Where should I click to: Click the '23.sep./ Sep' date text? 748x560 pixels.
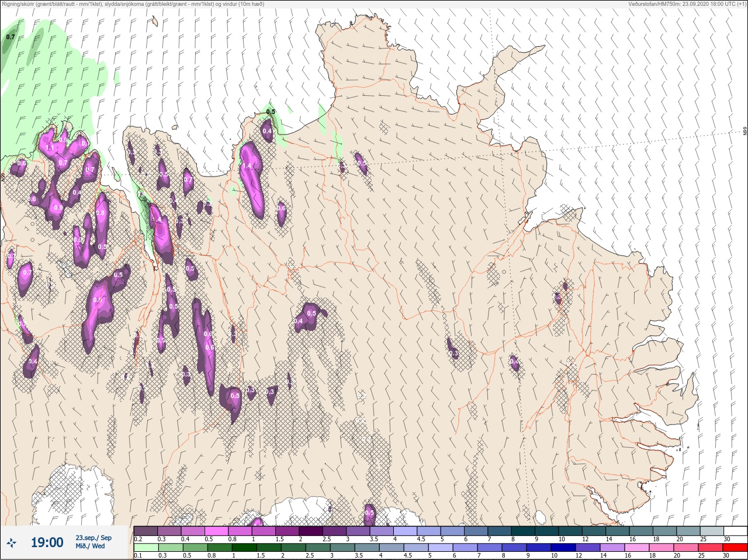tap(93, 538)
